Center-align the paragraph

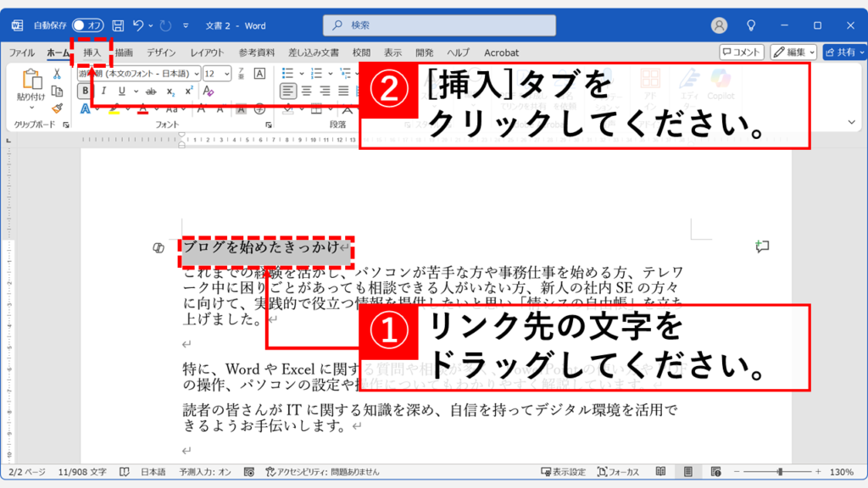306,91
